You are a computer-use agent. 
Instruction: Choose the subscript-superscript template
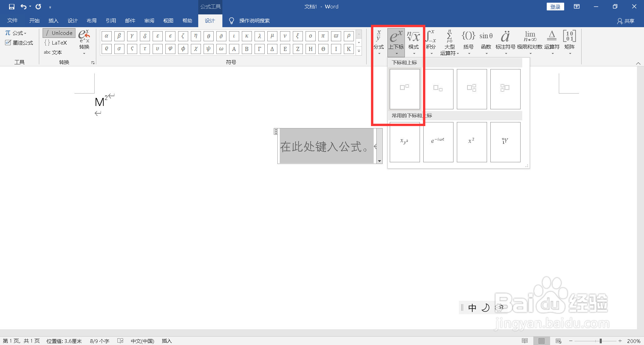point(472,89)
